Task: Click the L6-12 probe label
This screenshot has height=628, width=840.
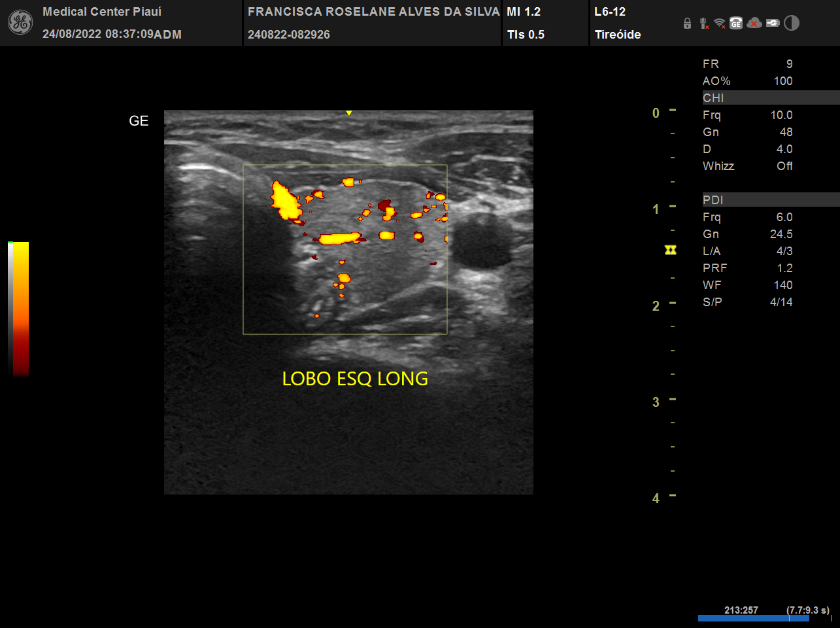Action: [x=610, y=12]
